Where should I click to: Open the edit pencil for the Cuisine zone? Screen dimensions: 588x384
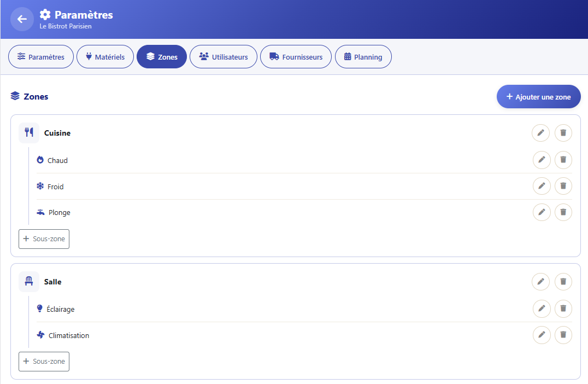(x=540, y=132)
